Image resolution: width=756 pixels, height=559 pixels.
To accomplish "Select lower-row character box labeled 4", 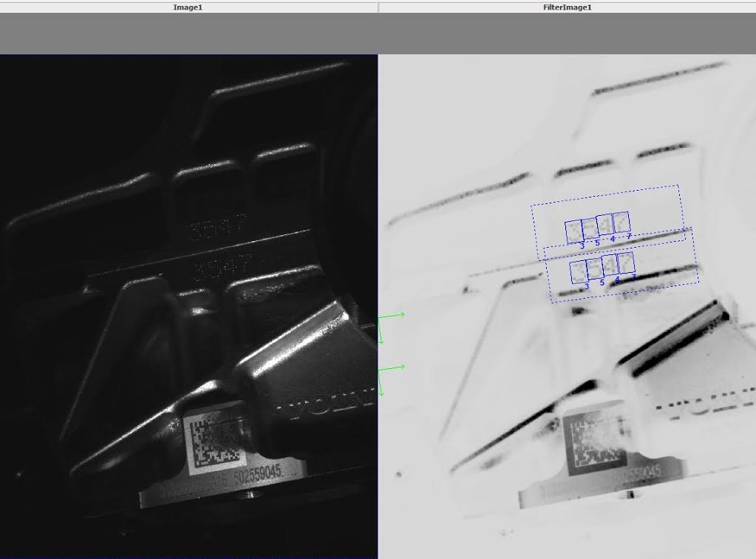I will pos(609,265).
